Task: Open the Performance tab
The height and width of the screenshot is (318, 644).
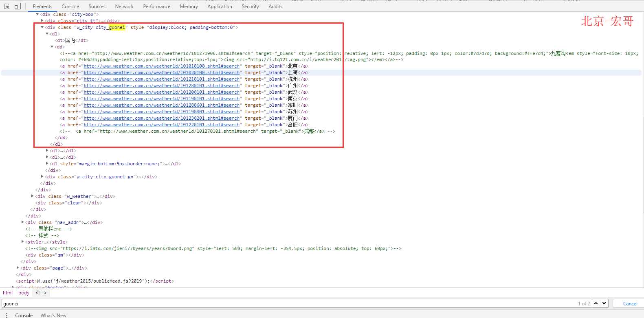Action: point(157,7)
